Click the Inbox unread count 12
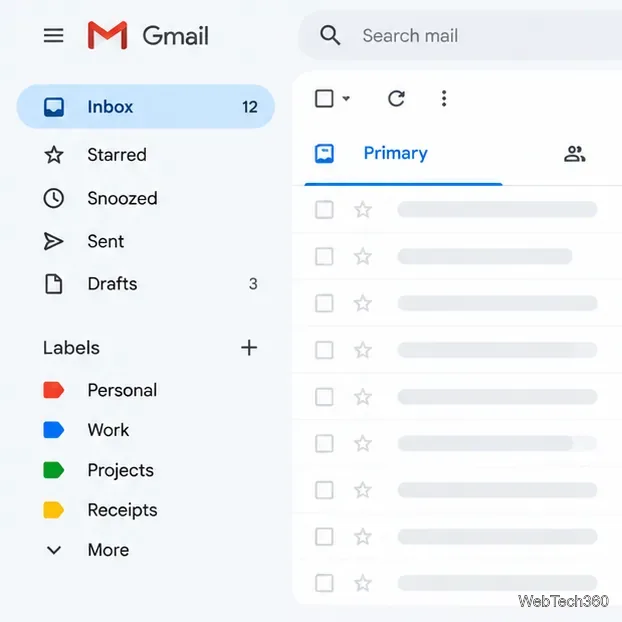622x622 pixels. pyautogui.click(x=250, y=107)
